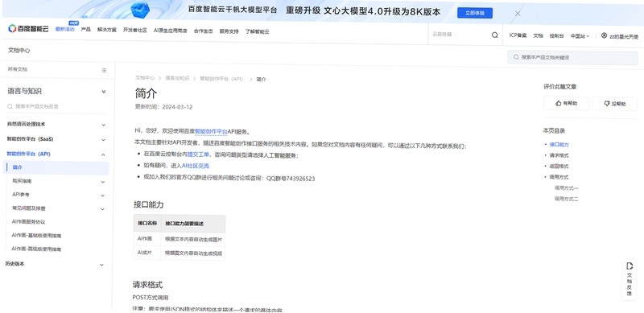The width and height of the screenshot is (644, 313).
Task: Click 根据图文内容自动生成视频 table cell
Action: click(193, 253)
